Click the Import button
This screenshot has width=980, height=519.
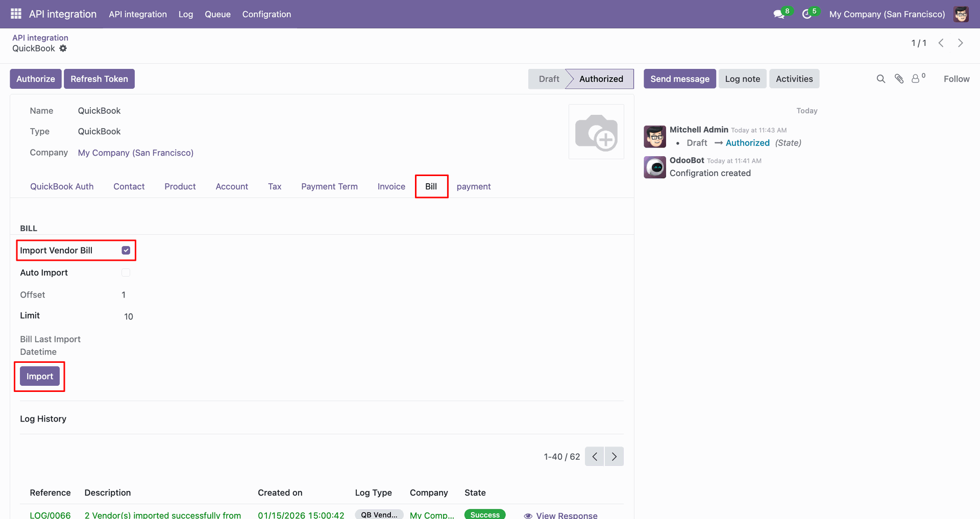click(40, 376)
